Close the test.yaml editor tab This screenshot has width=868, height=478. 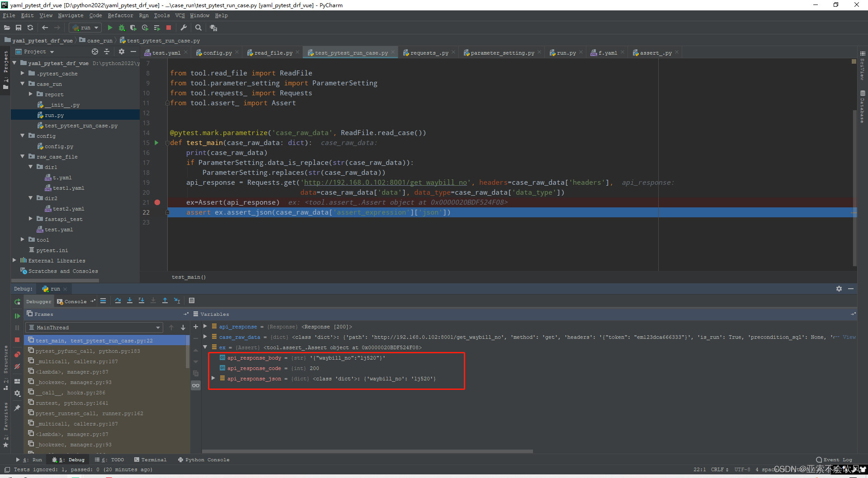[x=186, y=52]
